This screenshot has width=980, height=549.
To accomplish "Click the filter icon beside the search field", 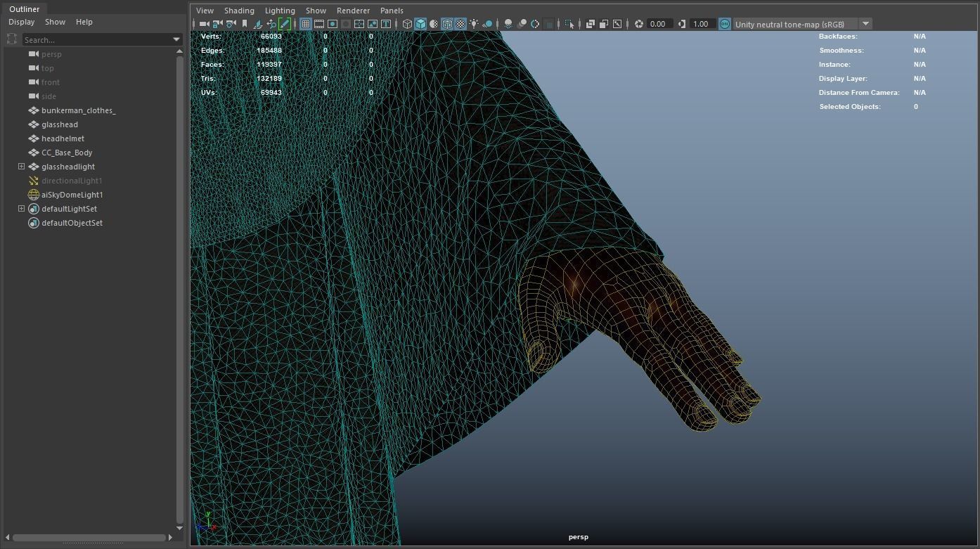I will [x=12, y=39].
